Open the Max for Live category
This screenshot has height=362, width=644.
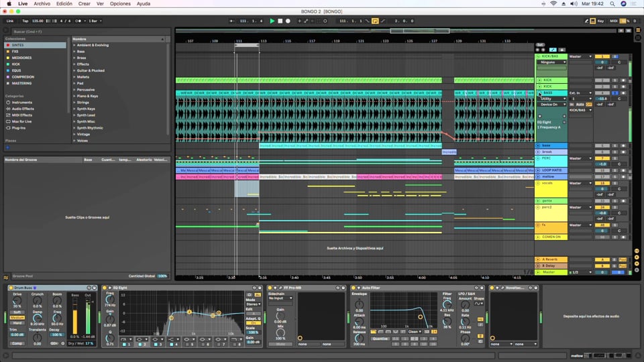(x=21, y=121)
